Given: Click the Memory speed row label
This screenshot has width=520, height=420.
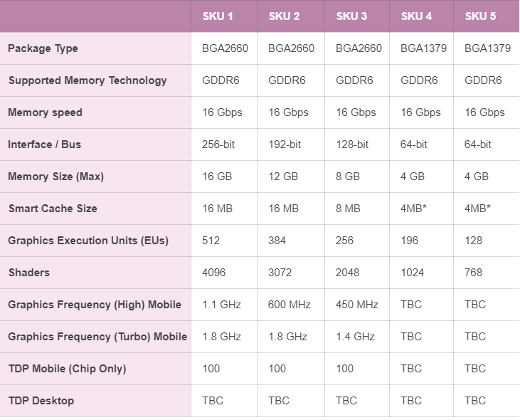Looking at the screenshot, I should click(x=45, y=112).
